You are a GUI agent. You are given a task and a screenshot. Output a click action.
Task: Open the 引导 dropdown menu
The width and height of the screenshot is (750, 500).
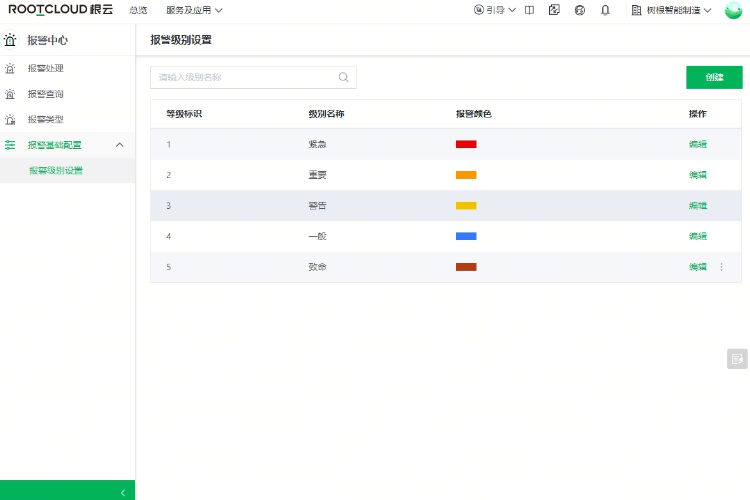[x=494, y=10]
